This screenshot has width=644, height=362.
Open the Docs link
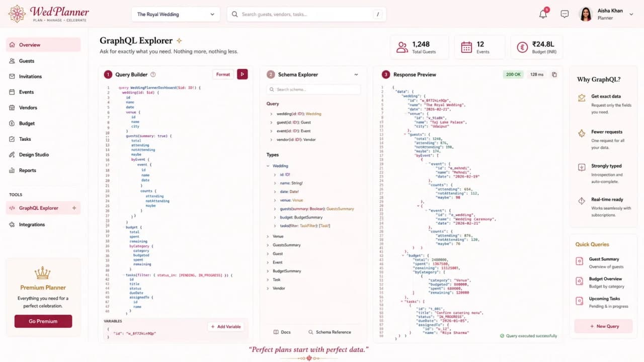(282, 332)
